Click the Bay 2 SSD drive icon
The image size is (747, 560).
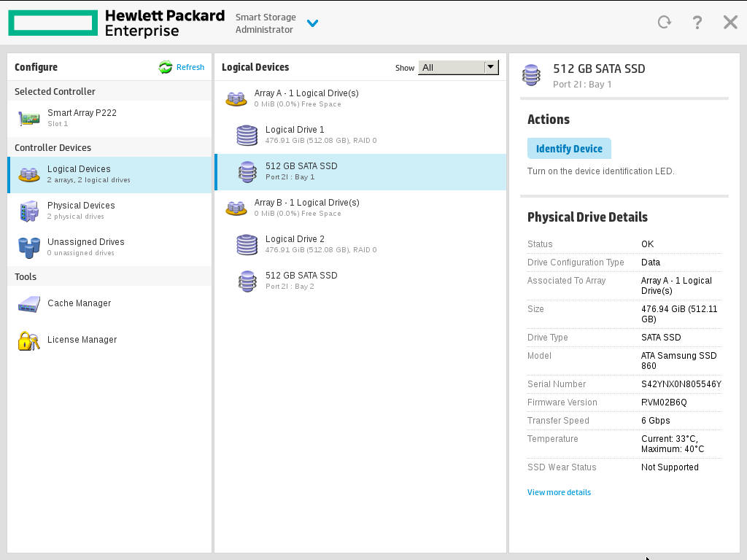[x=247, y=281]
